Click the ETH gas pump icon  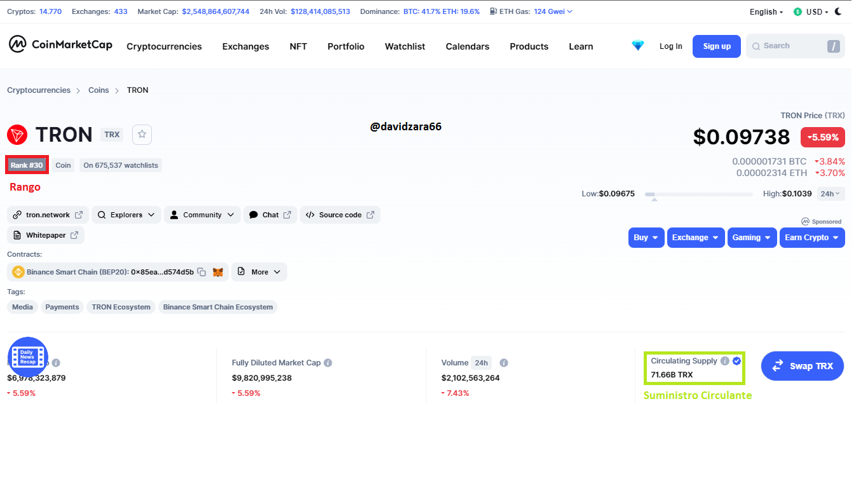coord(494,11)
